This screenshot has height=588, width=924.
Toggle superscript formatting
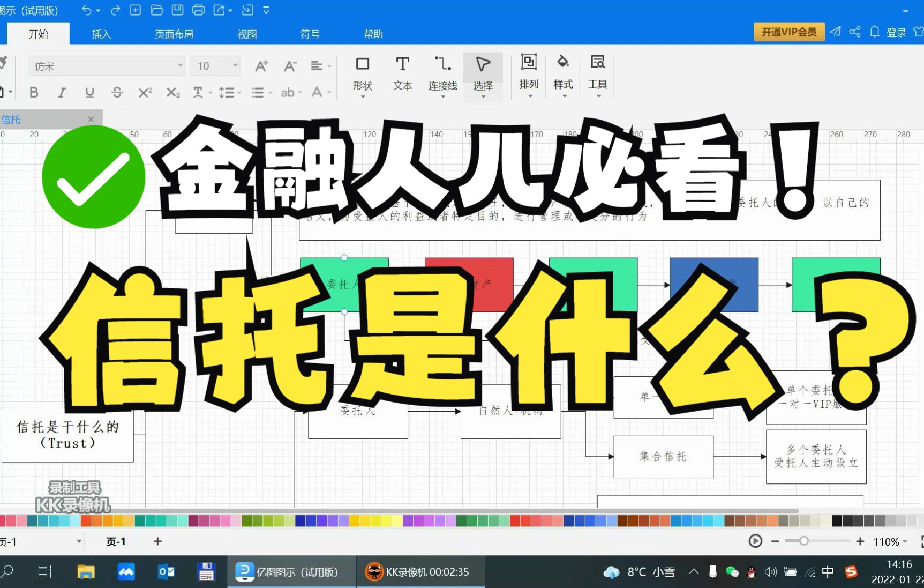tap(145, 92)
